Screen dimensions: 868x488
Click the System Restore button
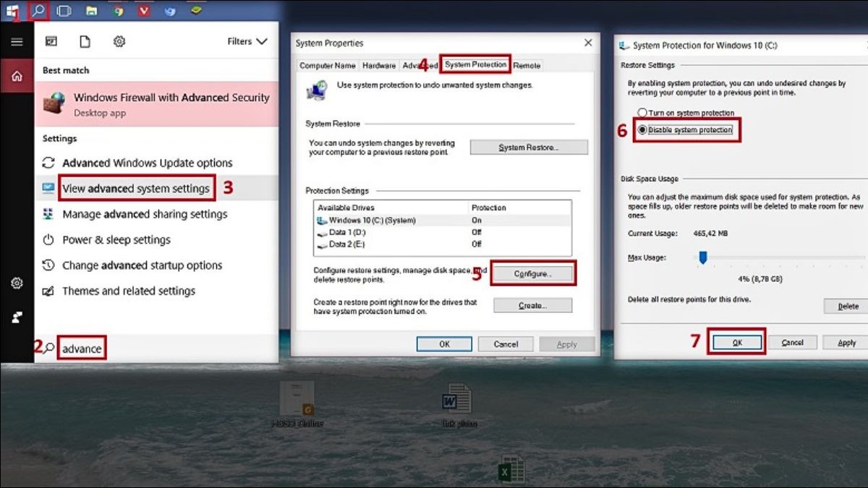point(529,147)
